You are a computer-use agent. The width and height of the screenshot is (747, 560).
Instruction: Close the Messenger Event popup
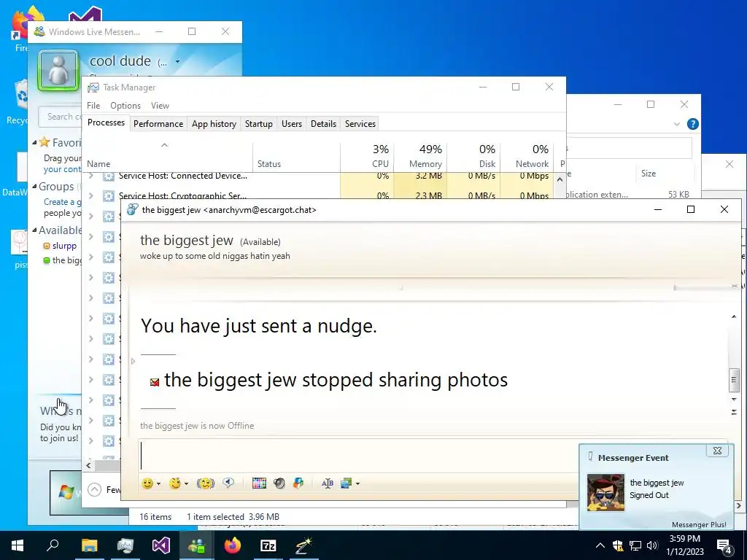point(717,451)
